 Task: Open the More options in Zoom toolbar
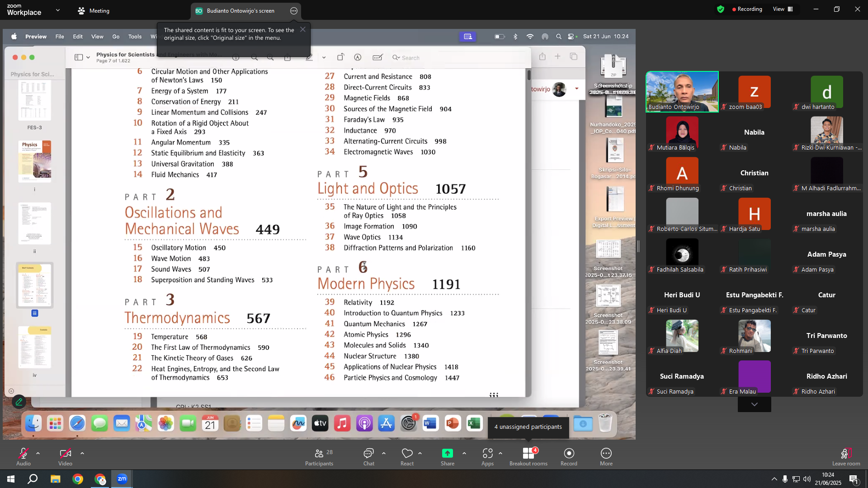click(x=606, y=457)
